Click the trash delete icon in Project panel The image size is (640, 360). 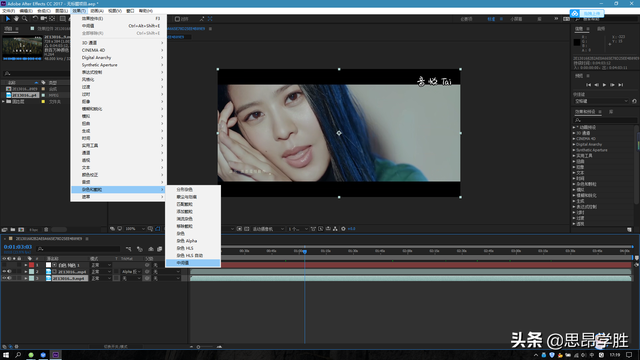pyautogui.click(x=46, y=229)
